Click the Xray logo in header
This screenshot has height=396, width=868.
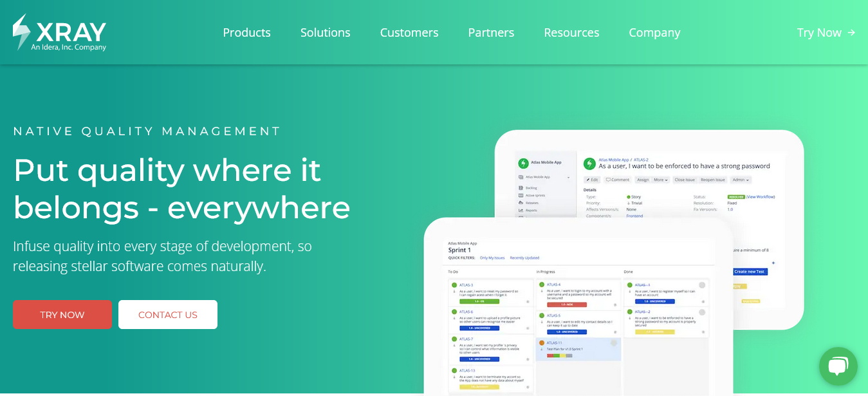(x=59, y=33)
